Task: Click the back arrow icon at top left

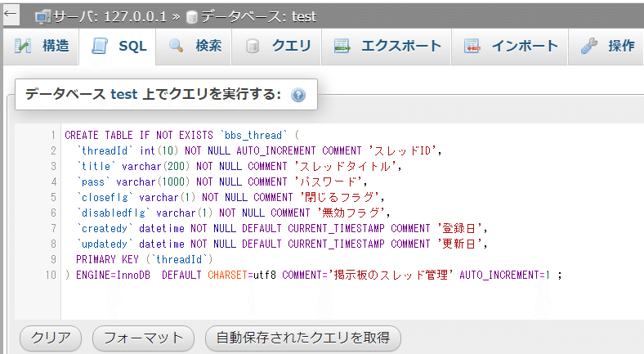Action: [11, 14]
